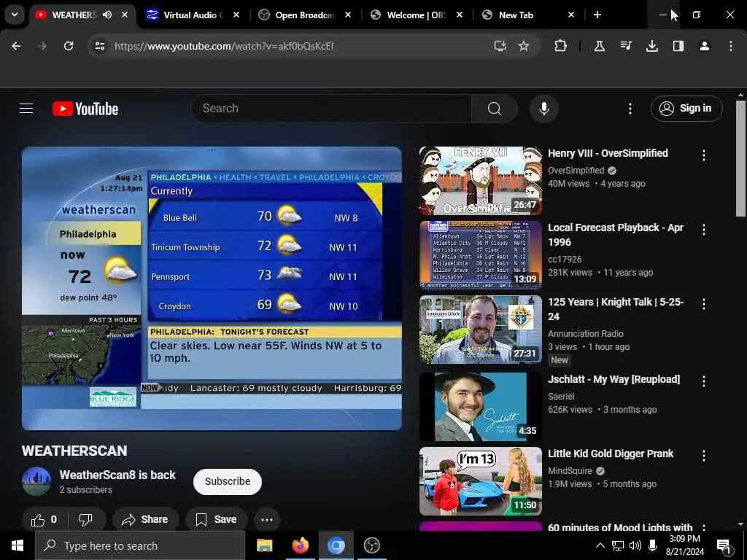Open options for Little Kid Gold Digger Prank
This screenshot has height=560, width=747.
tap(704, 456)
